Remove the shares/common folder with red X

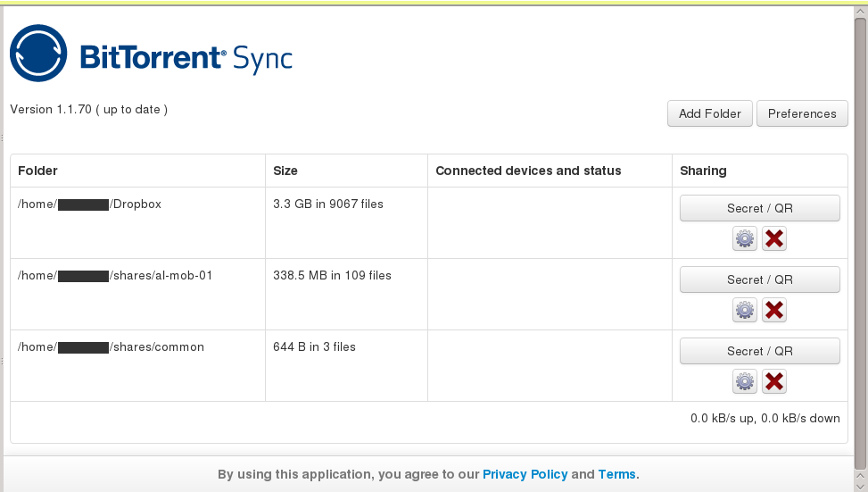coord(774,382)
